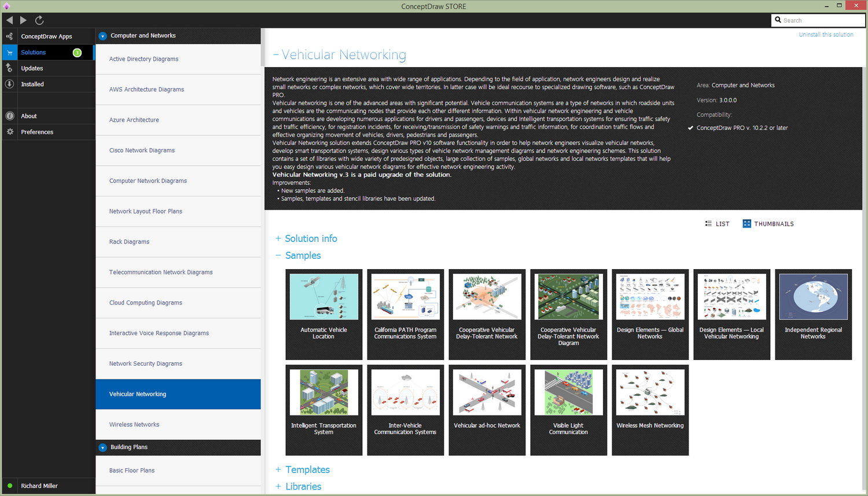Open Wireless Networks solution
Image resolution: width=868 pixels, height=496 pixels.
(x=178, y=425)
